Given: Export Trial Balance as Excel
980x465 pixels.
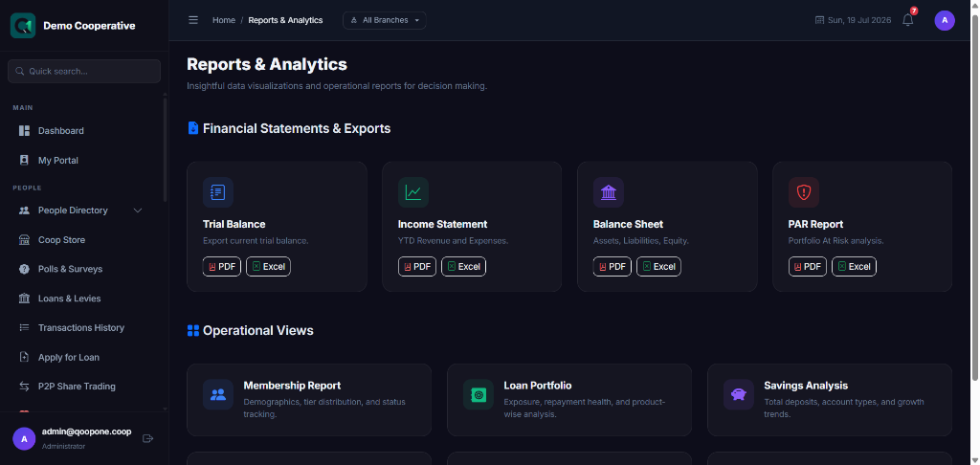Looking at the screenshot, I should pyautogui.click(x=268, y=266).
